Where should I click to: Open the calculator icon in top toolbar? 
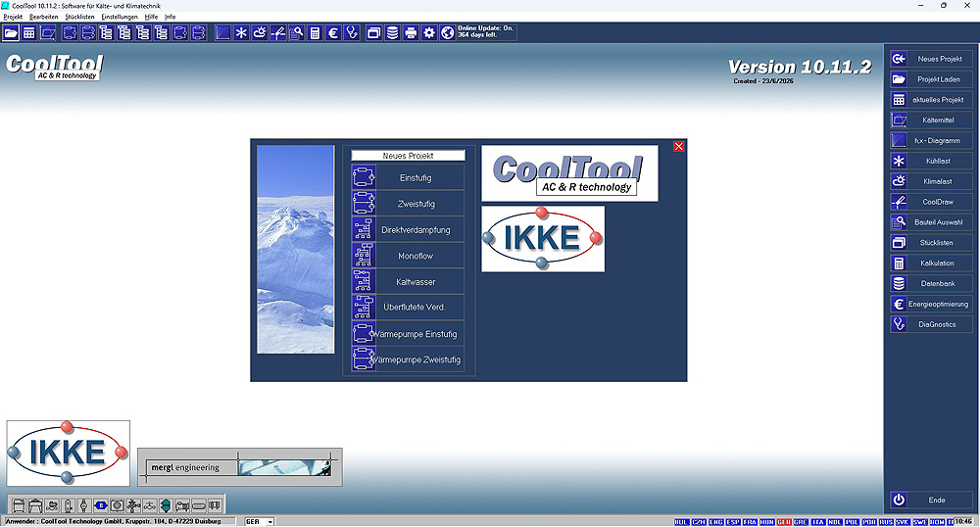click(315, 33)
